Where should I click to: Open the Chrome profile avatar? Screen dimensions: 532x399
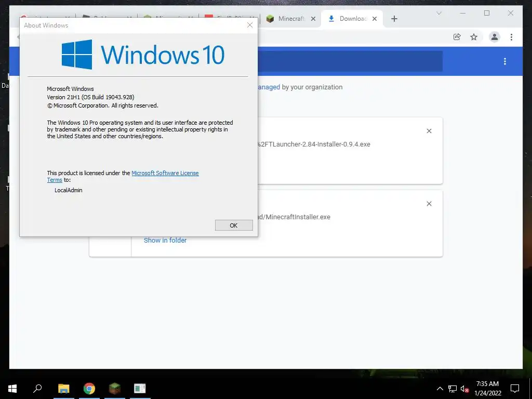pos(495,37)
